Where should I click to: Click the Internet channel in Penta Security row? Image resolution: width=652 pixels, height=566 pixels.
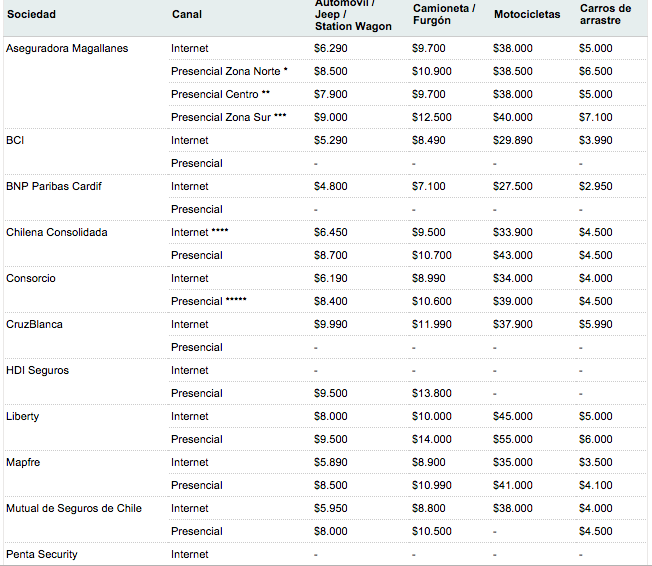[x=190, y=554]
